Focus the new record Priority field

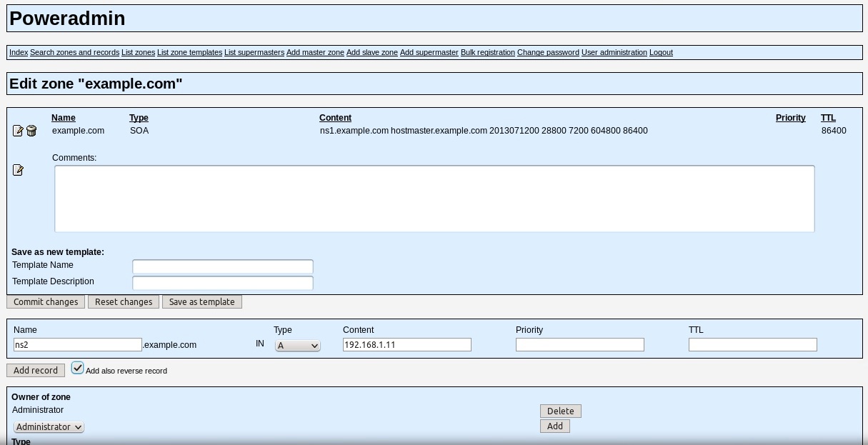pos(580,345)
